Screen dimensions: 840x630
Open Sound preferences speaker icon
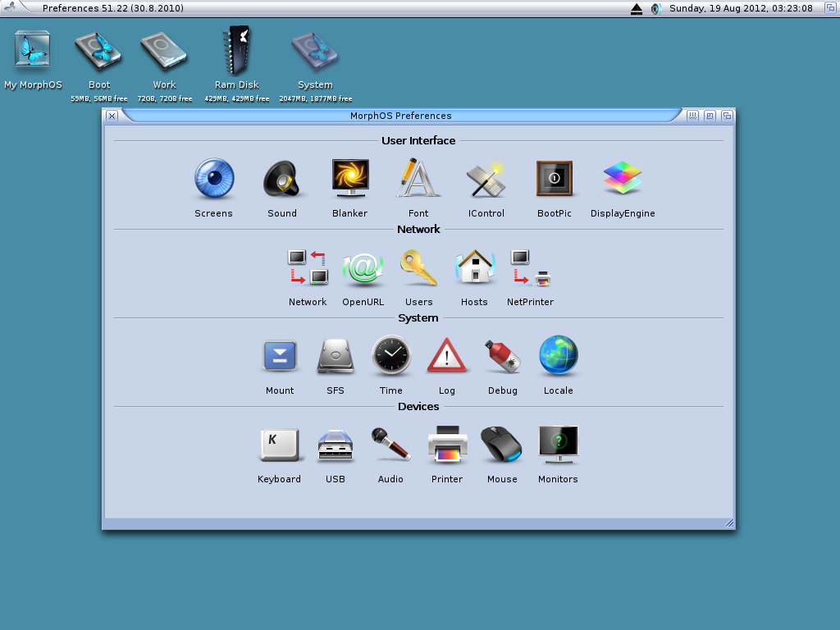point(282,178)
